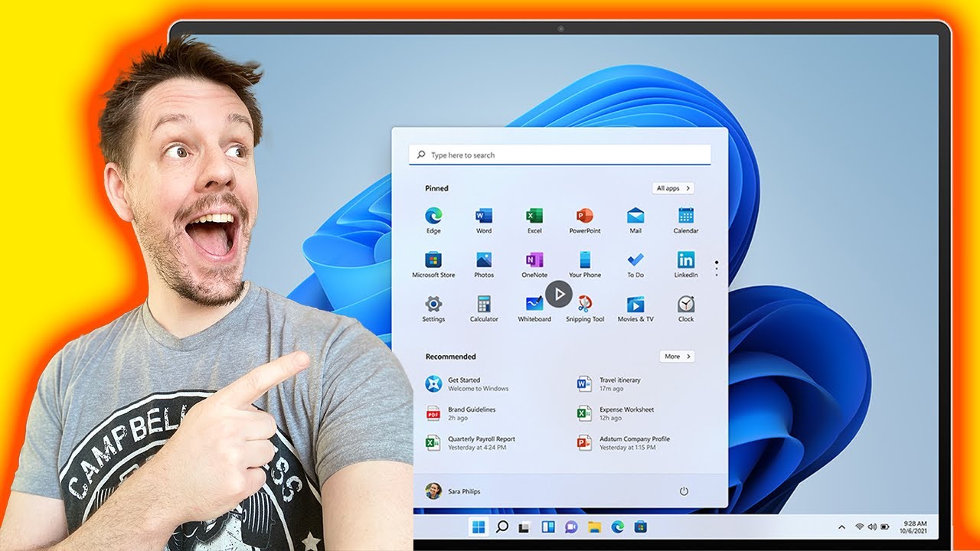The width and height of the screenshot is (980, 551).
Task: Open File Explorer from the taskbar
Action: point(594,527)
